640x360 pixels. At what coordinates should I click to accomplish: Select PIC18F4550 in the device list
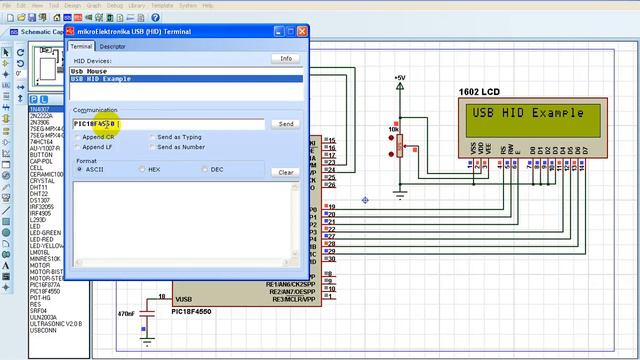(45, 291)
